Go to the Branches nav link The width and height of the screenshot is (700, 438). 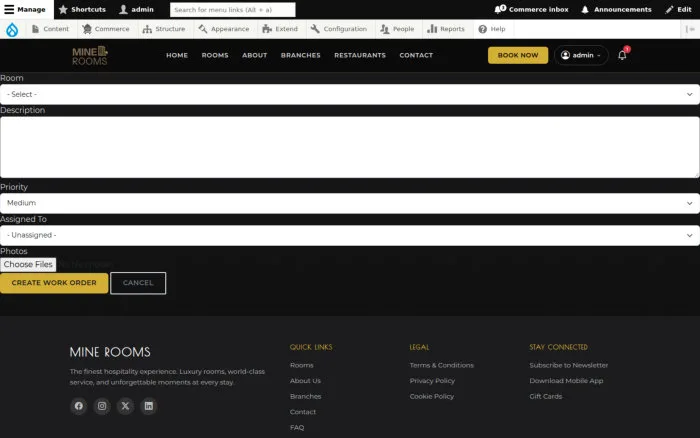tap(300, 55)
